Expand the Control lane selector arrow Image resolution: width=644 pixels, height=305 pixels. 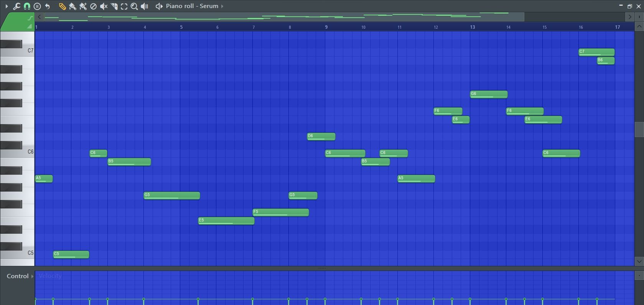tap(32, 276)
